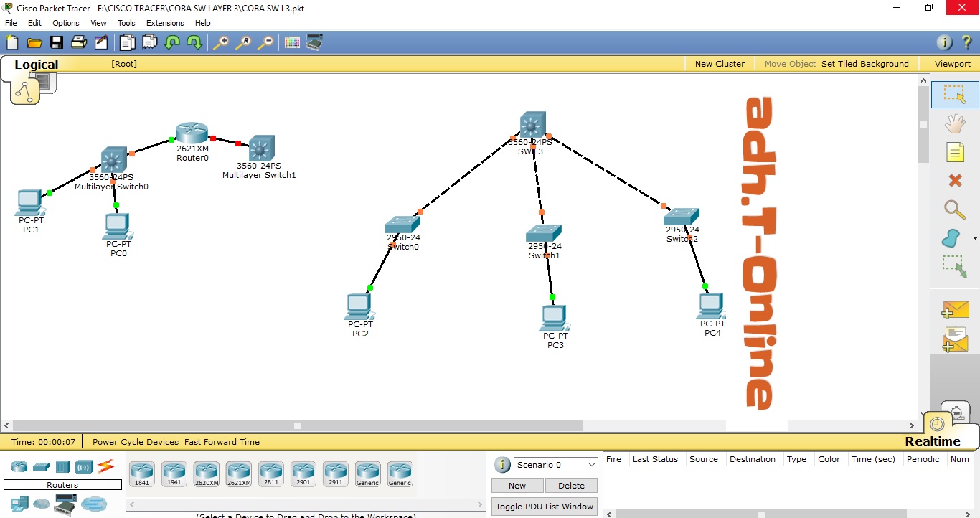Pick the 2621XM router model
The width and height of the screenshot is (980, 518).
pyautogui.click(x=239, y=474)
